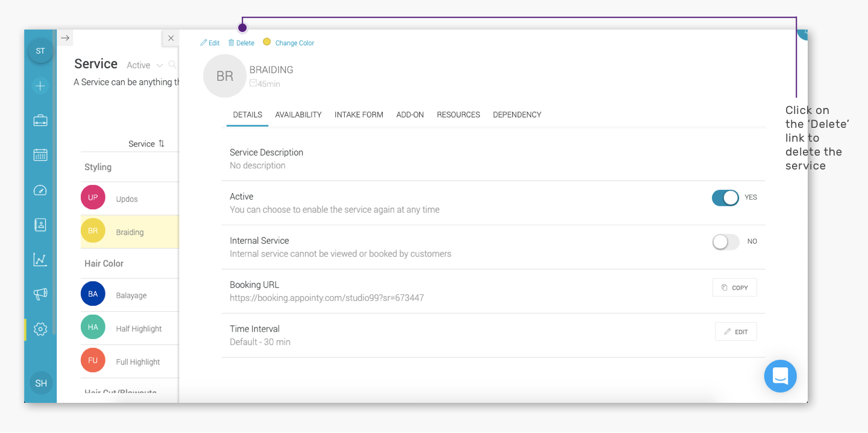Switch to the Details tab
Screen dimensions: 868x433
click(248, 115)
